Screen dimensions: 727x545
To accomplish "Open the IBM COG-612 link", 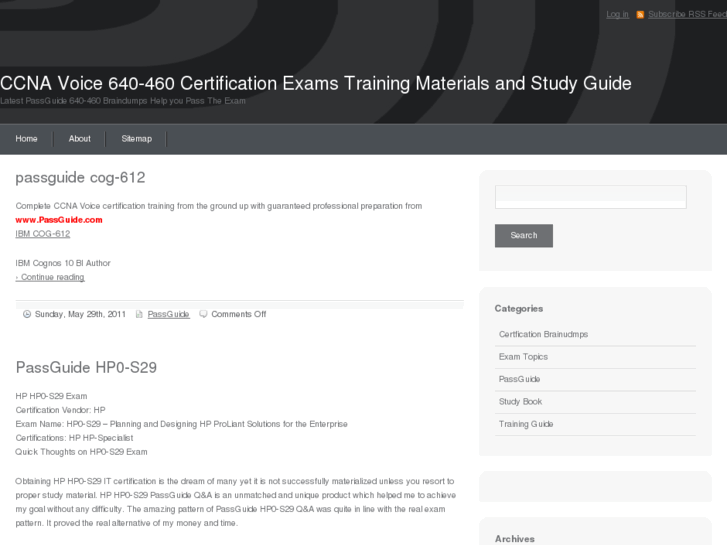I will click(x=43, y=234).
